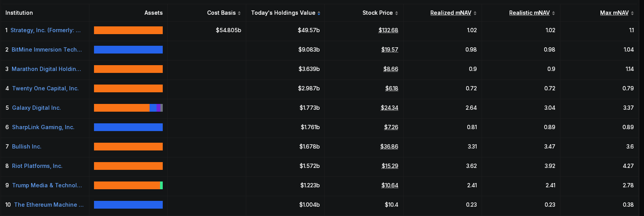644x216 pixels.
Task: Open BitMine Immersion Tech link
Action: click(x=47, y=50)
